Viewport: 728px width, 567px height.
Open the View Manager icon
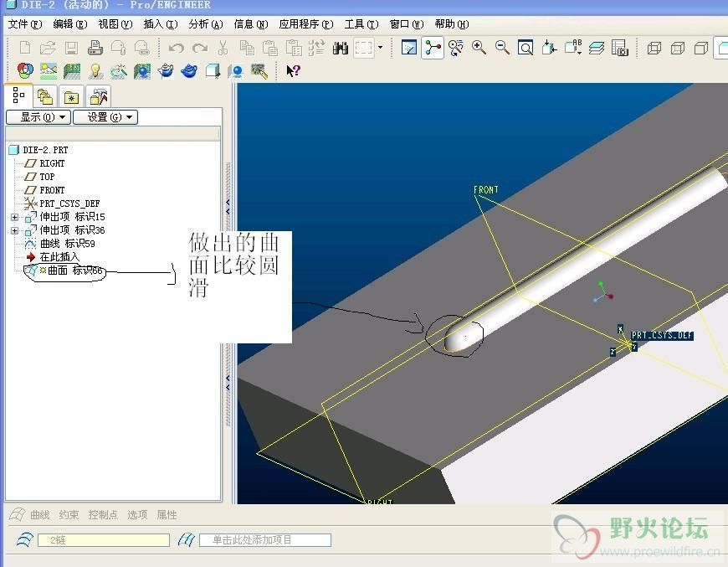[x=620, y=48]
